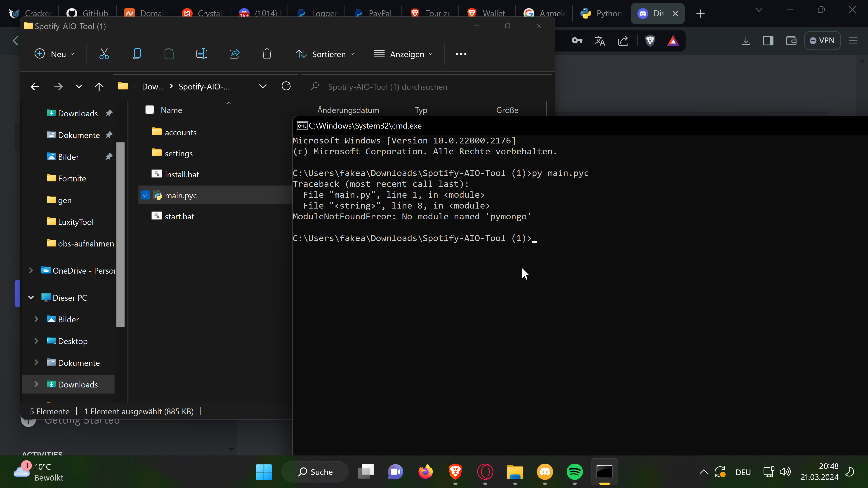Click the Rename icon in Explorer toolbar
Image resolution: width=868 pixels, height=488 pixels.
201,54
